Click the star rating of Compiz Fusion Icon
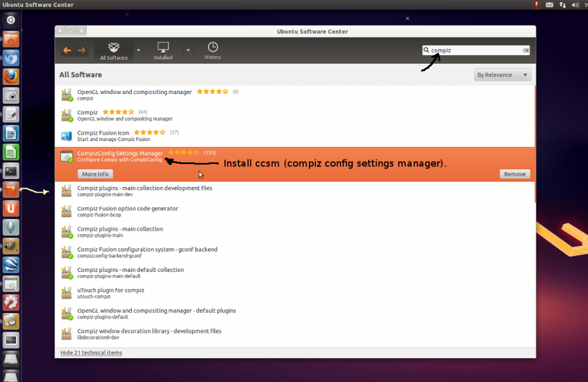588x382 pixels. click(150, 132)
